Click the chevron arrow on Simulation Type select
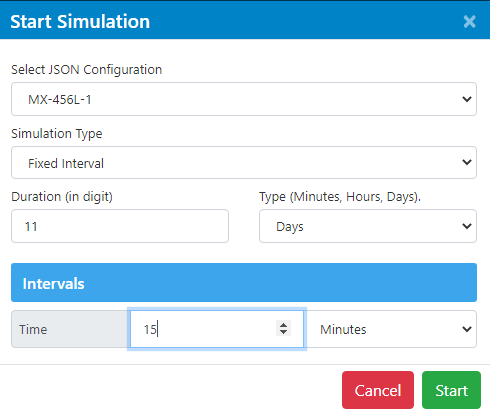This screenshot has width=490, height=413. click(467, 162)
